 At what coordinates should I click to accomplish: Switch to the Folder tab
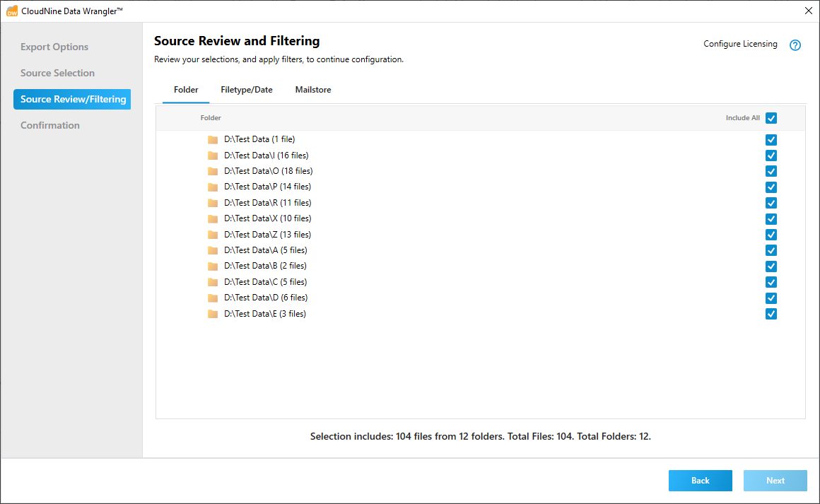(x=186, y=90)
